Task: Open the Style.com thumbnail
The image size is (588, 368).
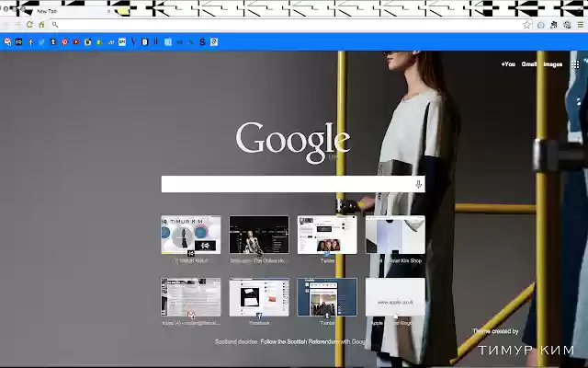Action: [x=259, y=235]
